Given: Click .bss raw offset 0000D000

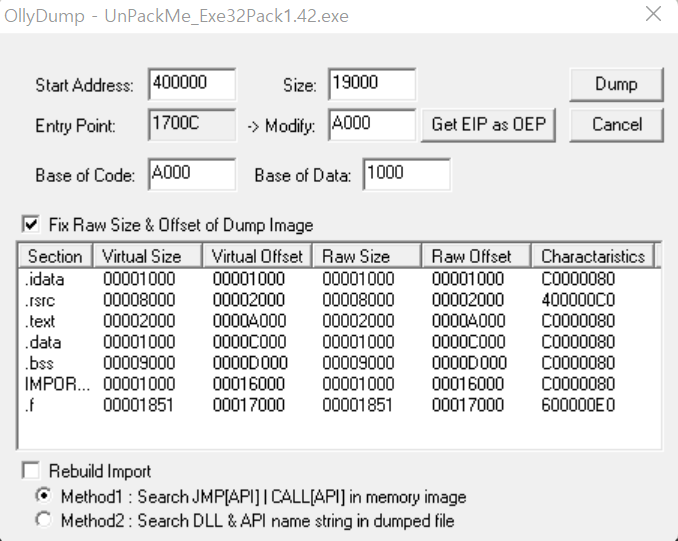Looking at the screenshot, I should coord(469,363).
